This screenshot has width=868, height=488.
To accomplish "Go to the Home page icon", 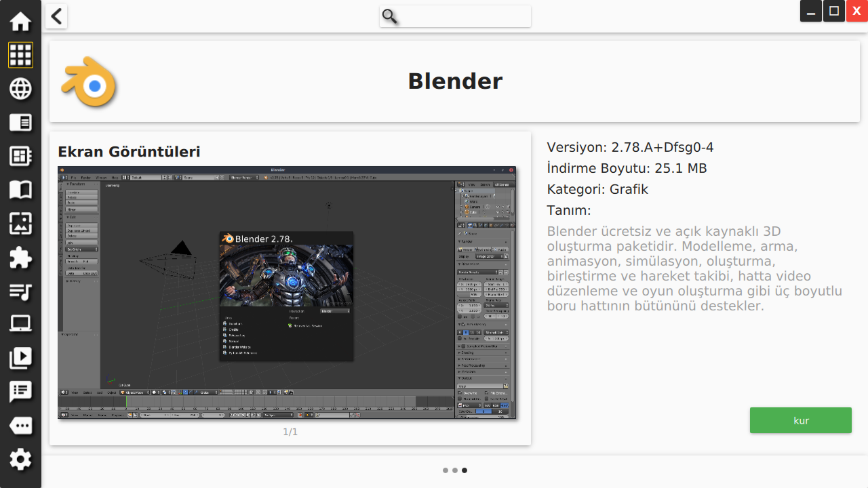I will pyautogui.click(x=20, y=21).
